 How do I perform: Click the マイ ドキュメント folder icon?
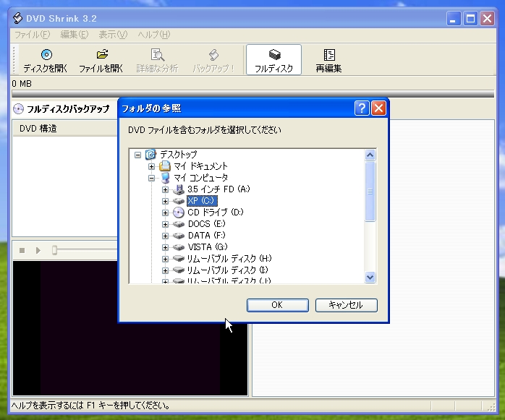(x=165, y=166)
